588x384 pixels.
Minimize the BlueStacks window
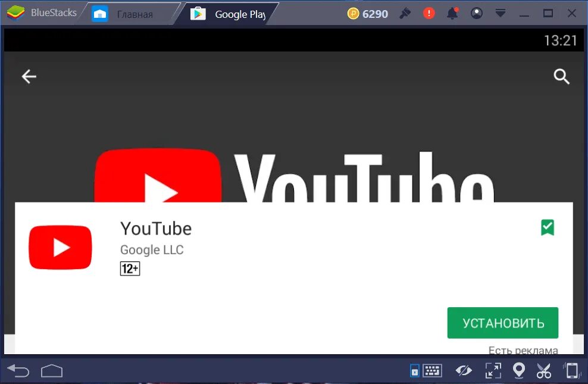click(524, 14)
